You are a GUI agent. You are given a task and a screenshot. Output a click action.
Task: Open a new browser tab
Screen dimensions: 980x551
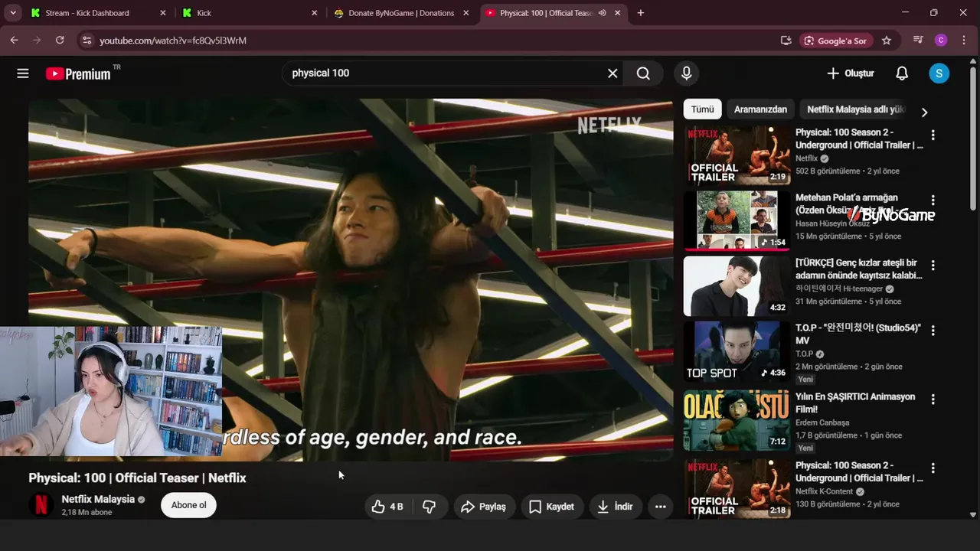[641, 13]
